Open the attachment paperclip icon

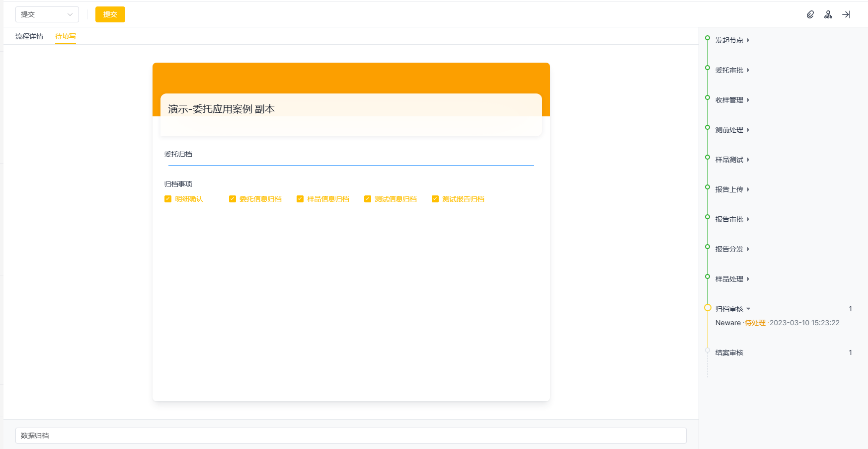click(810, 14)
